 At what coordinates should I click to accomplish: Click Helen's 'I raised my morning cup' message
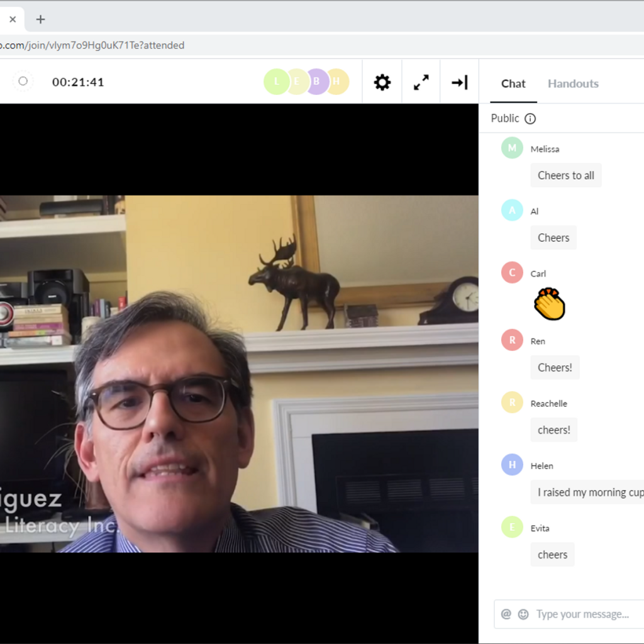coord(588,492)
